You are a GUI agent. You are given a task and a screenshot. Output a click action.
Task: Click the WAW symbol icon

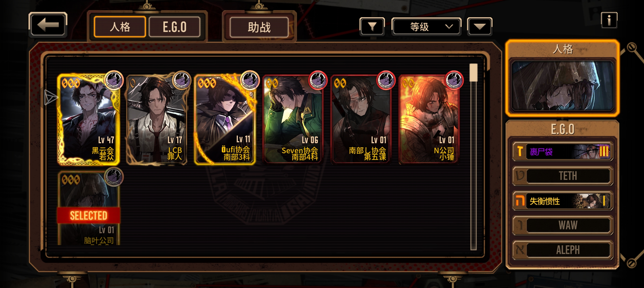[520, 225]
